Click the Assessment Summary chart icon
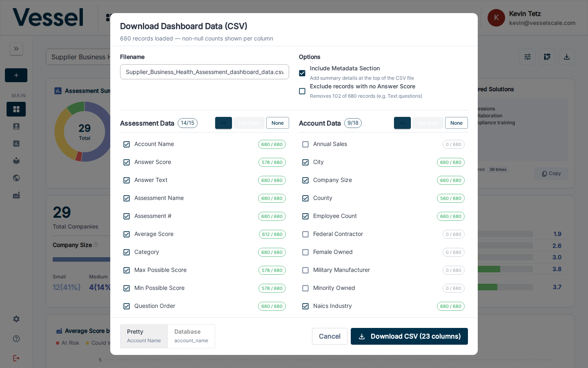Screen dimensions: 588x368 coord(58,91)
